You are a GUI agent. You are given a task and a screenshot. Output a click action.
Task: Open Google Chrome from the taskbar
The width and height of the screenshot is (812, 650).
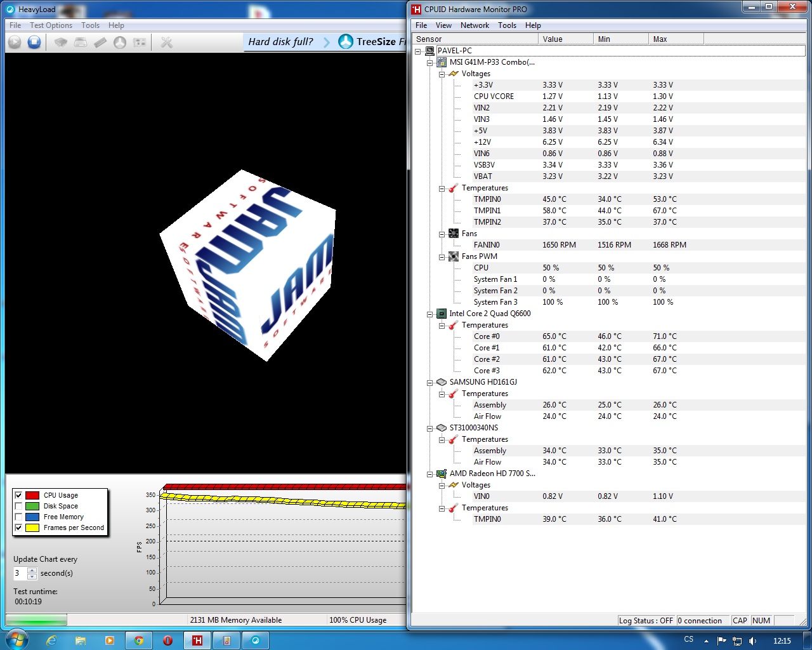click(x=139, y=640)
